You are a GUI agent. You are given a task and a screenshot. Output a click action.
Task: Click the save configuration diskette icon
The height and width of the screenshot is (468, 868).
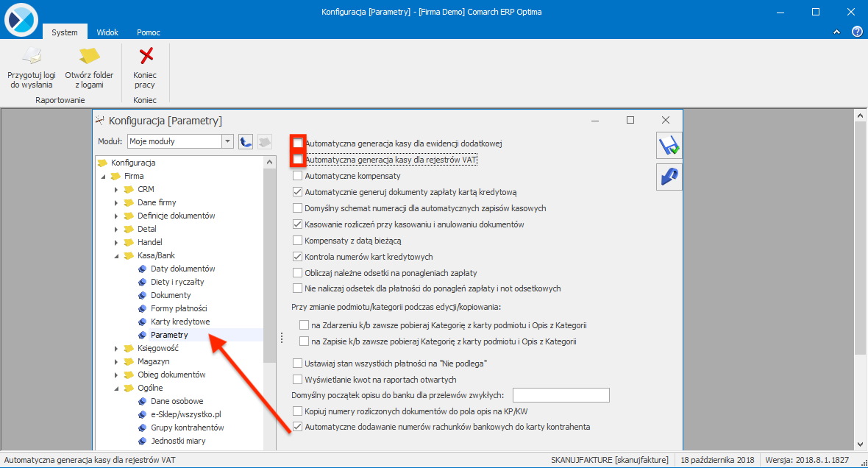click(x=669, y=146)
